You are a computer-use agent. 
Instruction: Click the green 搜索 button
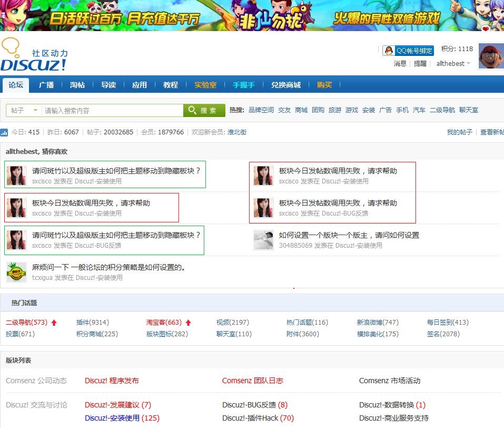(x=204, y=110)
